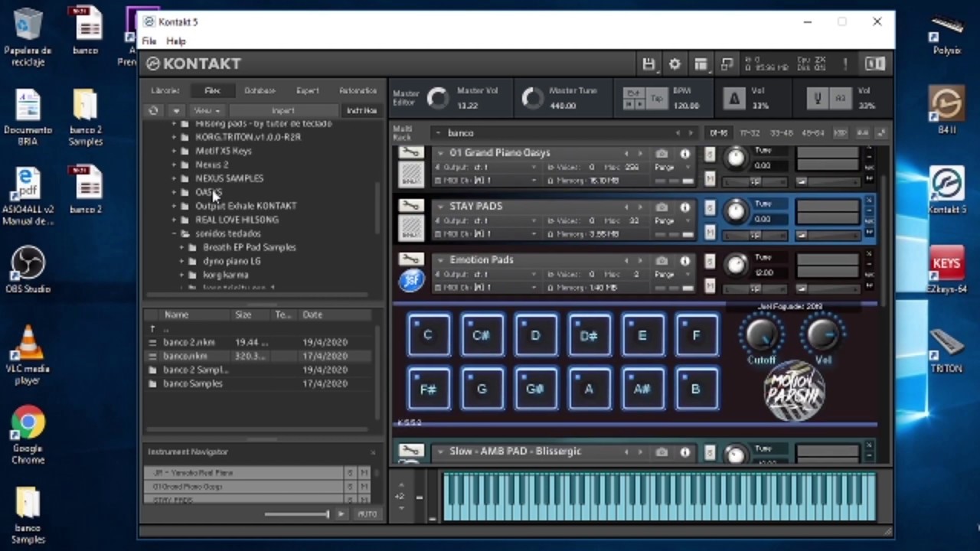
Task: Switch to the Automation tab
Action: tap(358, 90)
